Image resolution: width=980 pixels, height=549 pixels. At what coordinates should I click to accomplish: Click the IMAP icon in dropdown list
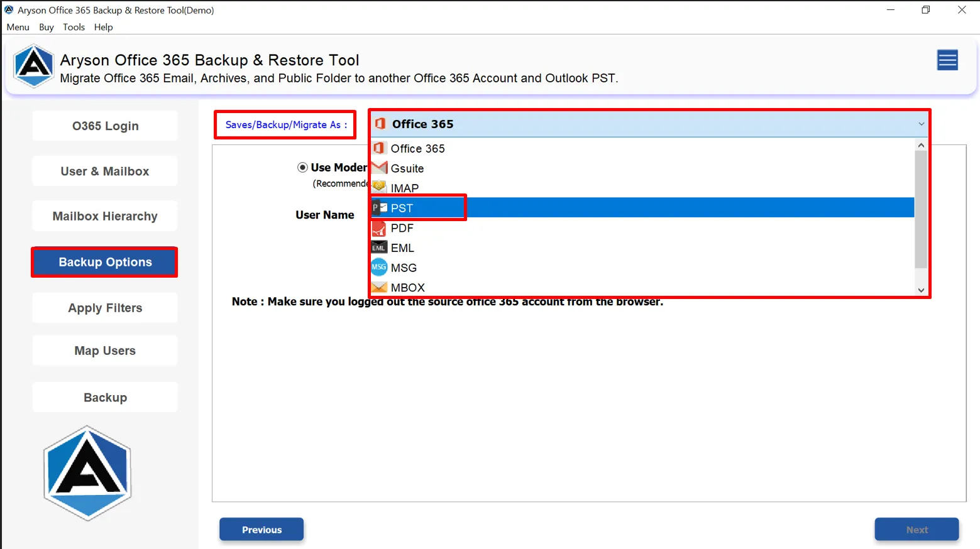pyautogui.click(x=379, y=187)
